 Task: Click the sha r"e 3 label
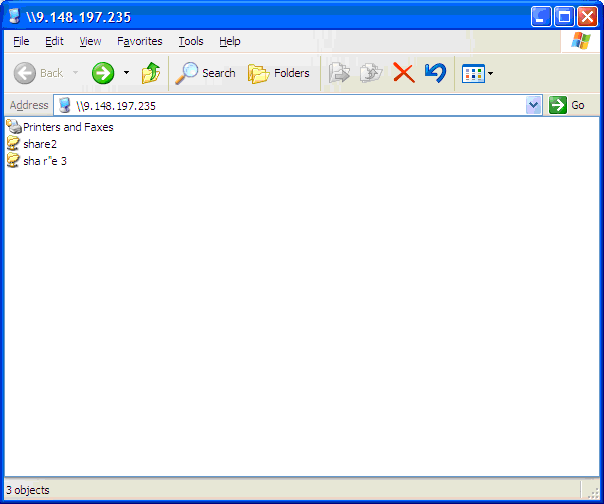(x=45, y=161)
